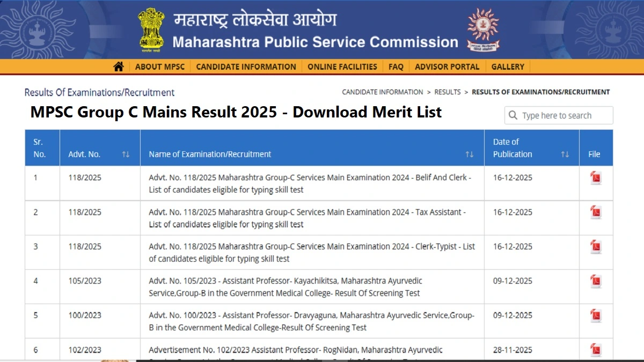
Task: Click the search magnifier icon
Action: [514, 115]
